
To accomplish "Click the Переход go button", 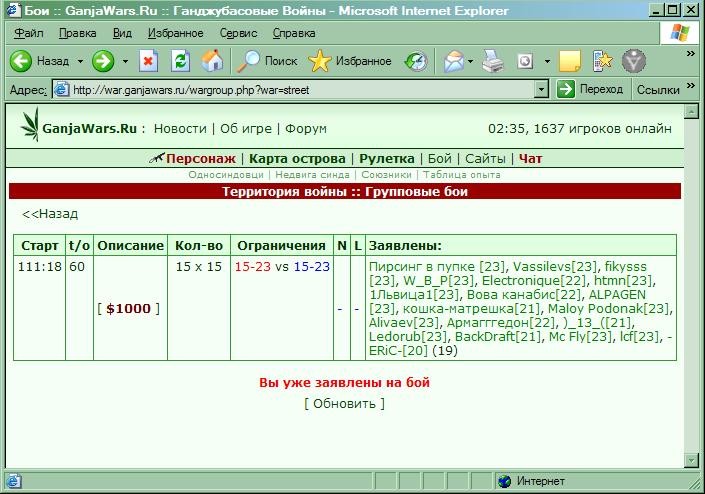I will tap(590, 89).
